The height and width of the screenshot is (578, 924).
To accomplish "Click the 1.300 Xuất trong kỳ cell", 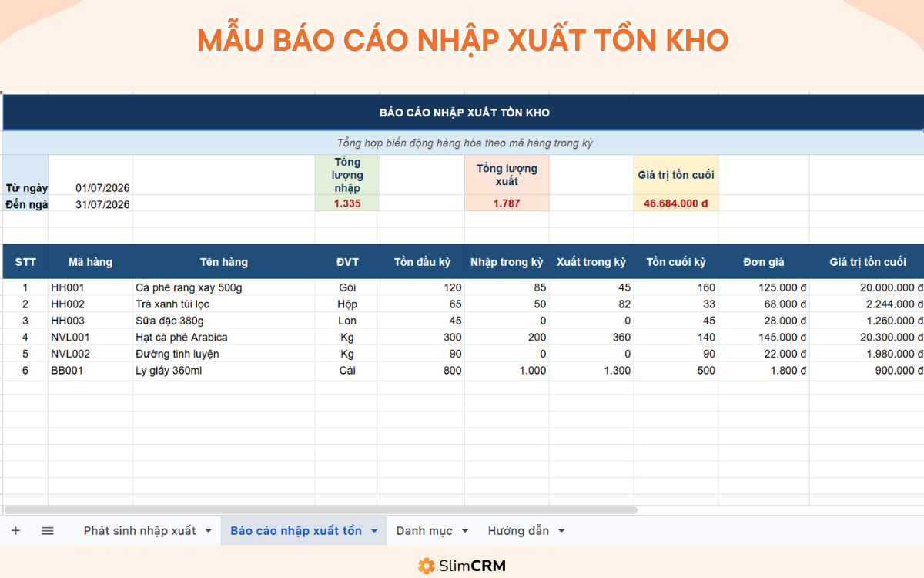I will [591, 371].
